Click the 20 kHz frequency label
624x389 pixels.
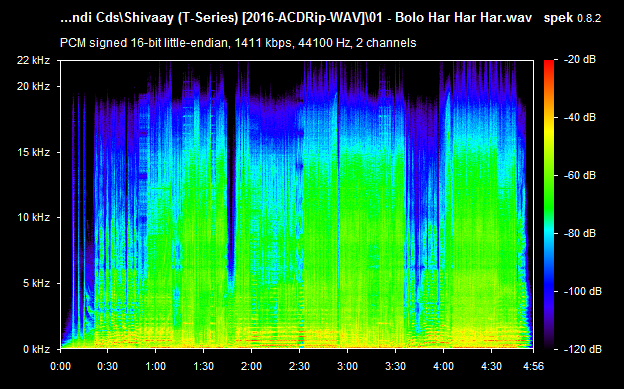click(x=33, y=86)
